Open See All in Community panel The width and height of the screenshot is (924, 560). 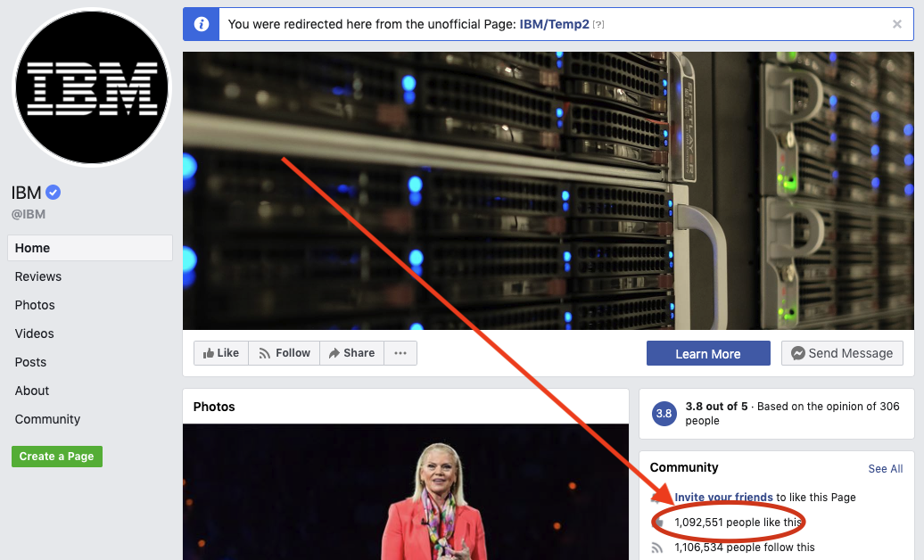886,469
